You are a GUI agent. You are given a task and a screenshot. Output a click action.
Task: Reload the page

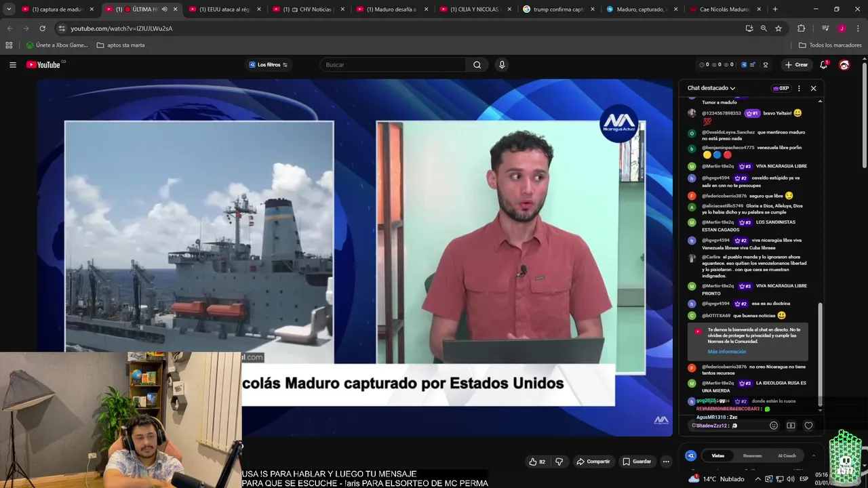pyautogui.click(x=42, y=28)
